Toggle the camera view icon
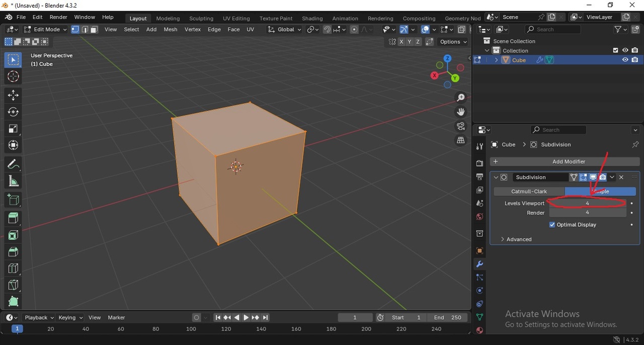 point(460,126)
